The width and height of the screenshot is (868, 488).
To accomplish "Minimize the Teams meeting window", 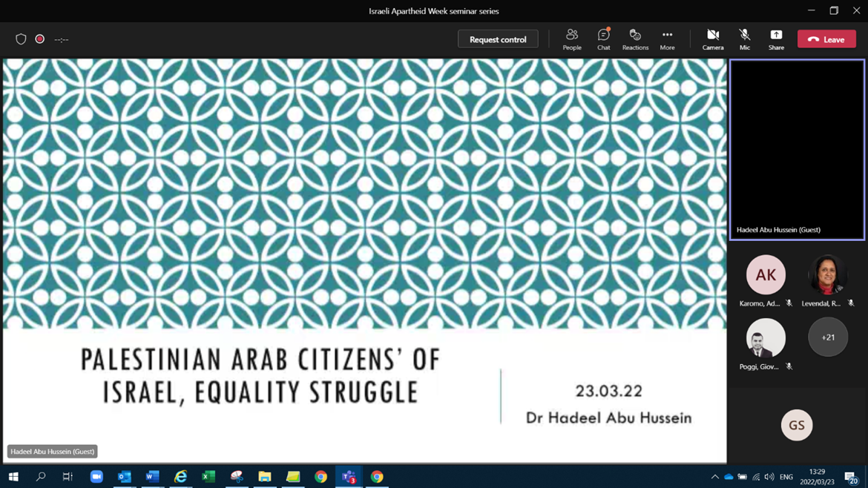I will tap(811, 10).
